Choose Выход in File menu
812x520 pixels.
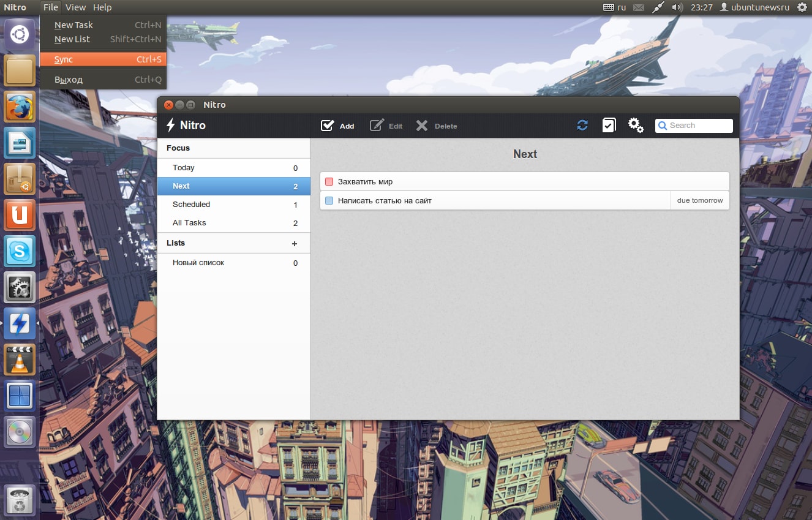tap(103, 80)
